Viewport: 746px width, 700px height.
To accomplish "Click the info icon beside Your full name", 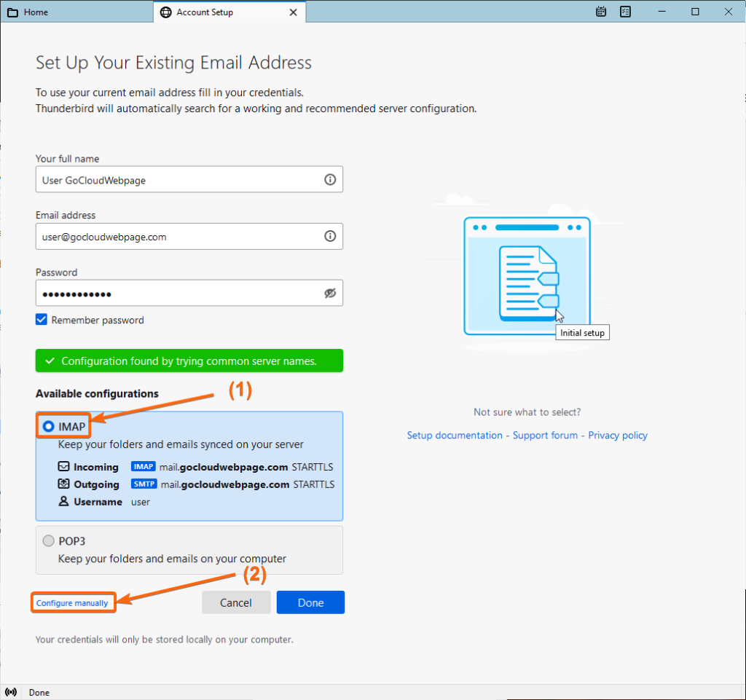I will (x=330, y=179).
